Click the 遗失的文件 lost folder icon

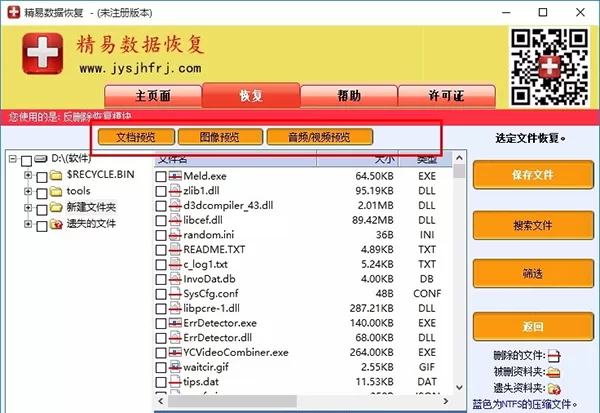[56, 224]
